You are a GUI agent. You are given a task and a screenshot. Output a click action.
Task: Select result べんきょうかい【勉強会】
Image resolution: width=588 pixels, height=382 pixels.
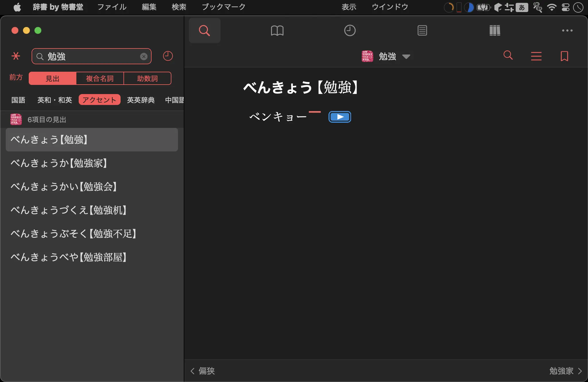pyautogui.click(x=92, y=187)
